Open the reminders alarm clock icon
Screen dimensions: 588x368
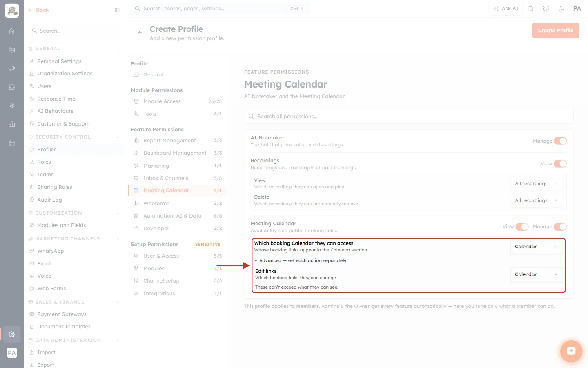pyautogui.click(x=546, y=9)
